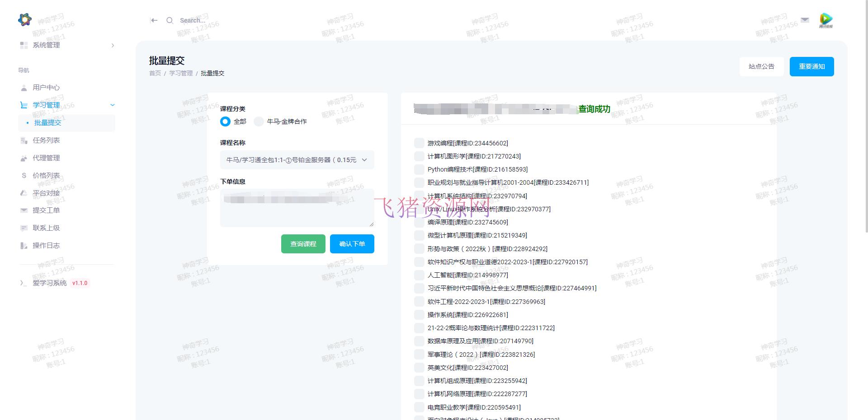Click the terminal icon beside 爱学习系统

(23, 283)
